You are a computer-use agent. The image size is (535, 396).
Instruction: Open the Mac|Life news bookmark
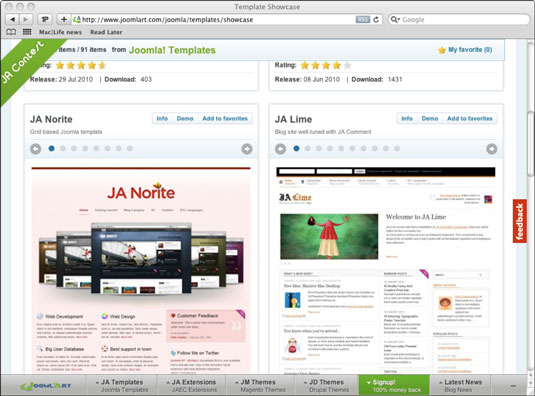coord(60,32)
